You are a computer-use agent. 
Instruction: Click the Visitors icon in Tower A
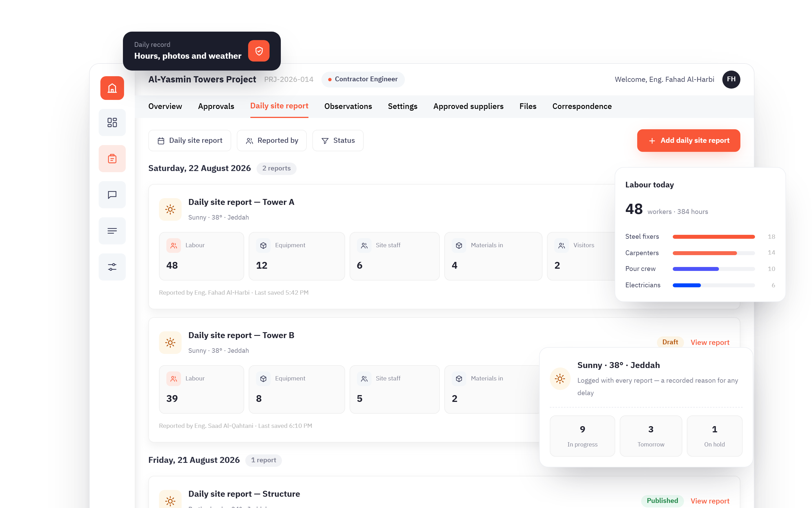pos(562,246)
